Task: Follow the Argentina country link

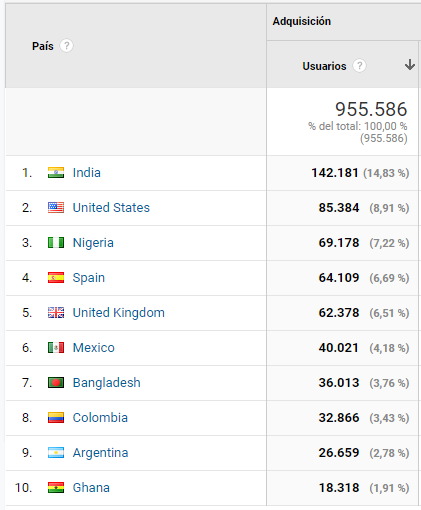Action: [x=100, y=453]
